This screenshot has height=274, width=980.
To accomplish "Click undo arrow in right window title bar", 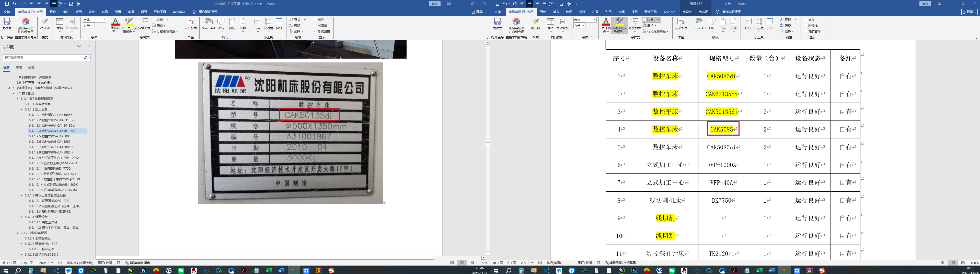I will point(505,4).
